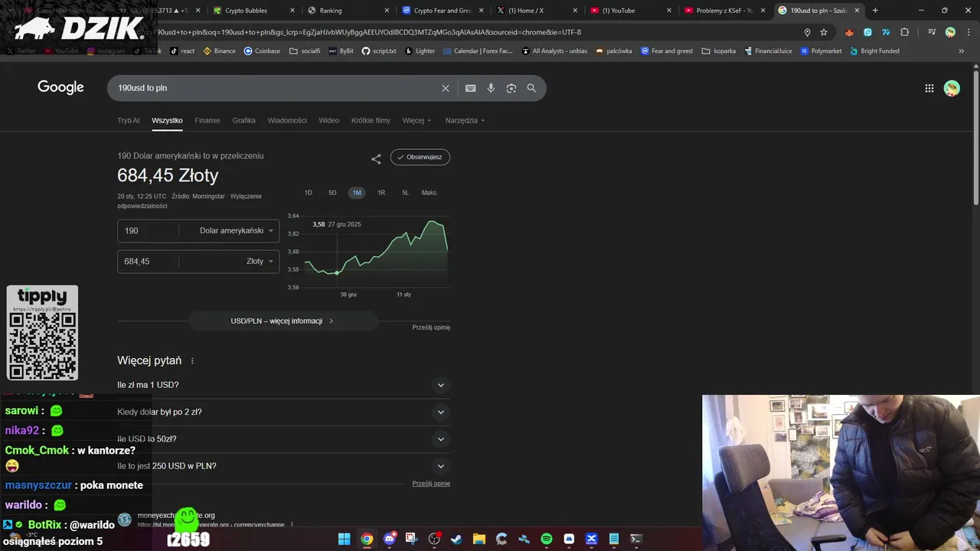Open new browser tab
The image size is (980, 551).
point(875,11)
